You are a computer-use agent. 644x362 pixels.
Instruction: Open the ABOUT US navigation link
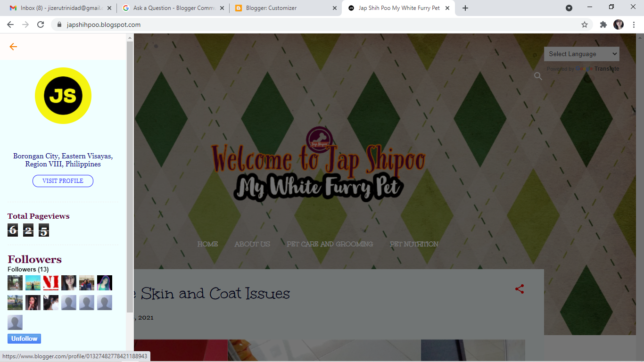[252, 244]
